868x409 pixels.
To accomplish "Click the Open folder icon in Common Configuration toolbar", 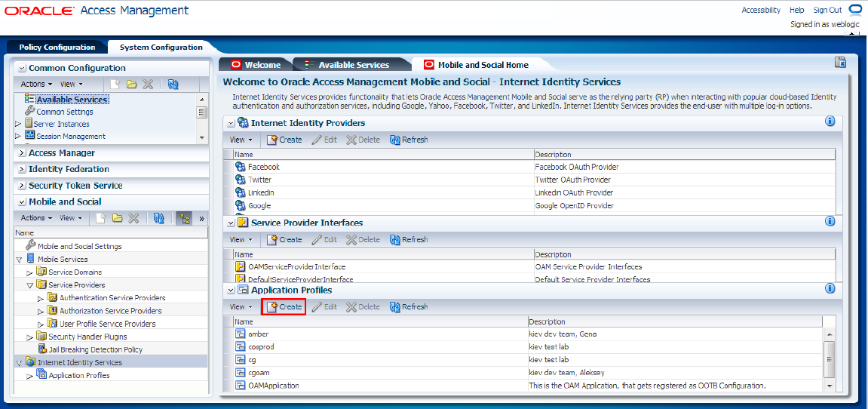I will [x=131, y=85].
